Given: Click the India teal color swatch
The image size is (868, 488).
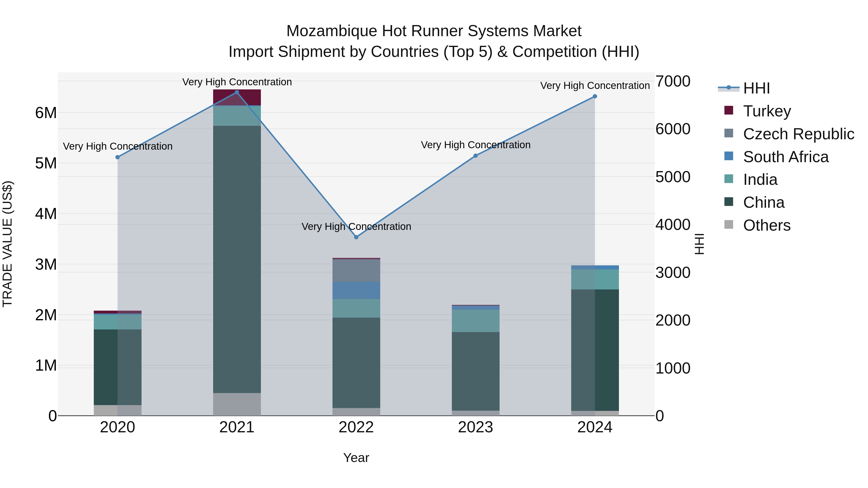Looking at the screenshot, I should 728,179.
